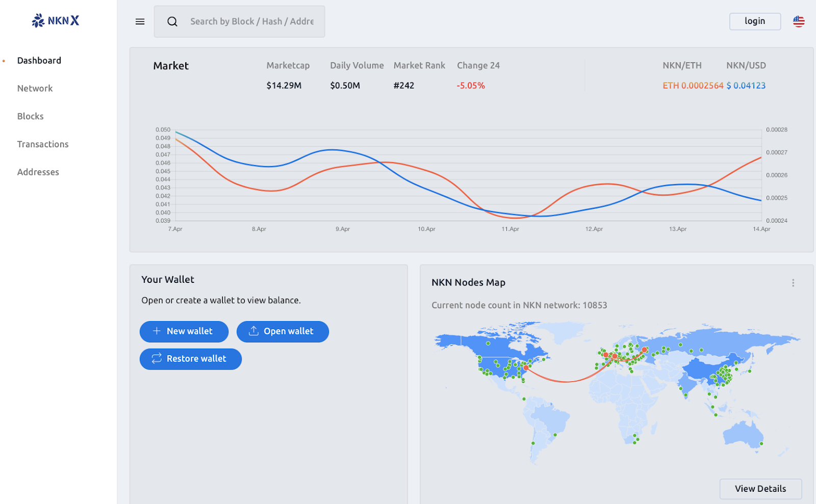Click the NKN nodes world map
The height and width of the screenshot is (504, 816).
click(x=617, y=392)
